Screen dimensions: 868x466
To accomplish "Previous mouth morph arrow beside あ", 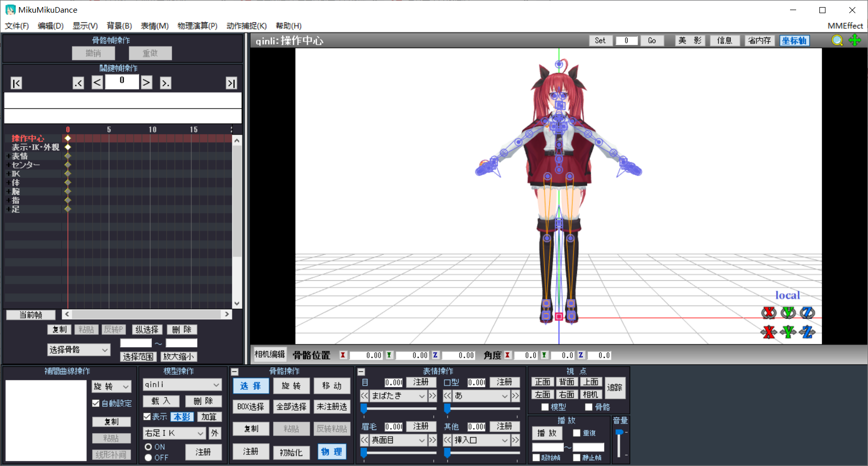I will coord(447,396).
